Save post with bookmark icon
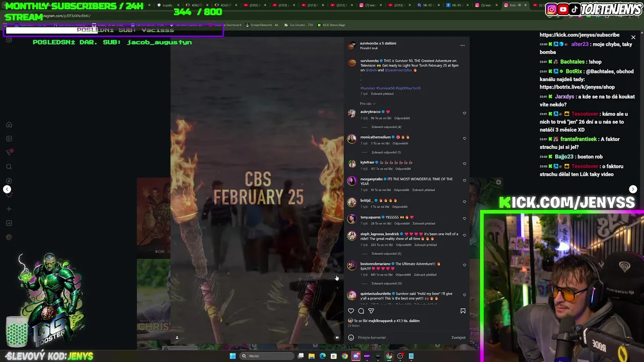 pyautogui.click(x=463, y=311)
